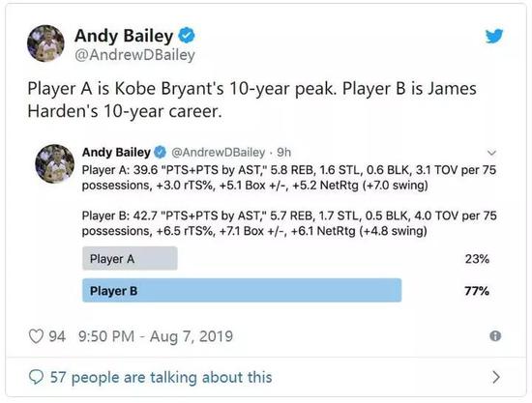Open conversation via right arrow chevron
The height and width of the screenshot is (403, 532).
tap(496, 377)
